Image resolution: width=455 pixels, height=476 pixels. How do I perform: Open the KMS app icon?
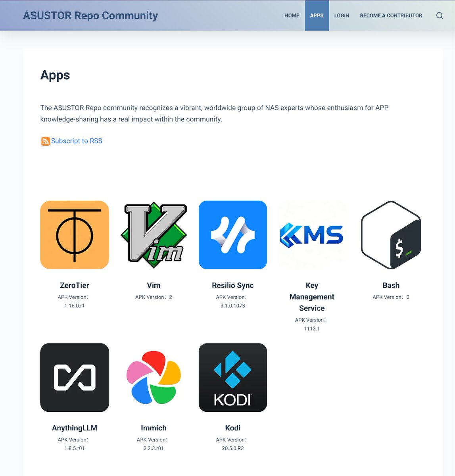(x=312, y=235)
